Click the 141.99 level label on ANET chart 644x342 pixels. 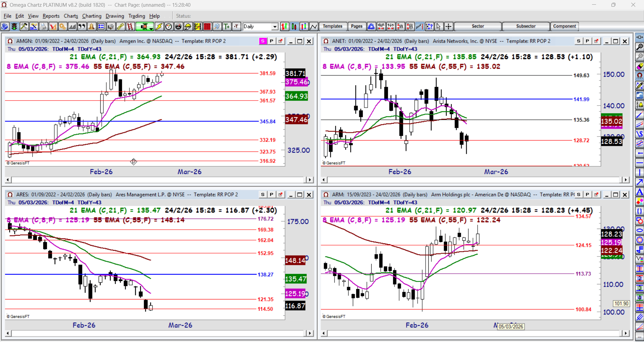click(x=581, y=99)
